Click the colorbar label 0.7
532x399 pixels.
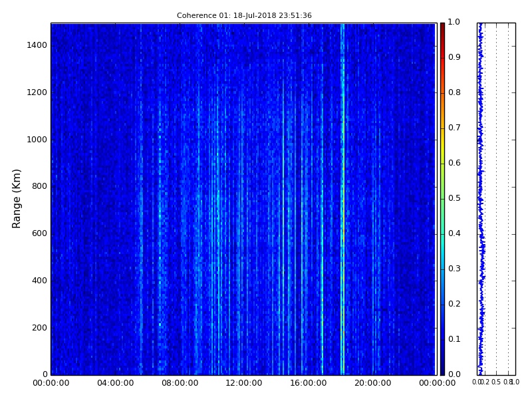click(x=454, y=128)
